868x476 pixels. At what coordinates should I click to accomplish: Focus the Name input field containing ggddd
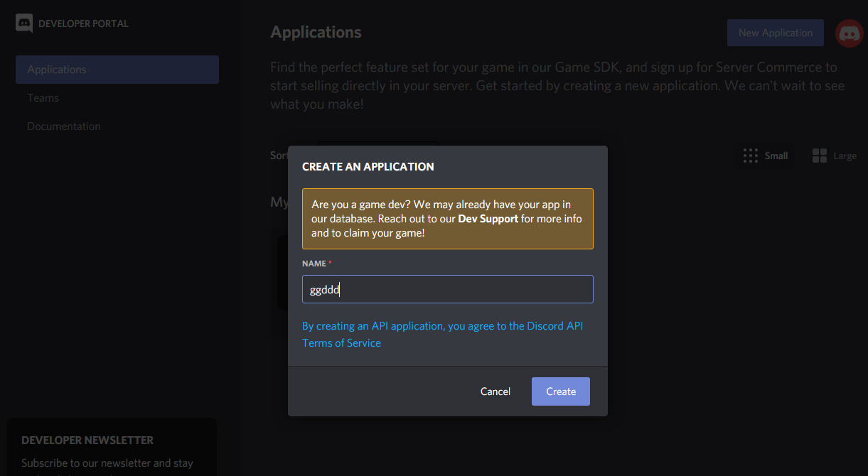click(x=447, y=289)
